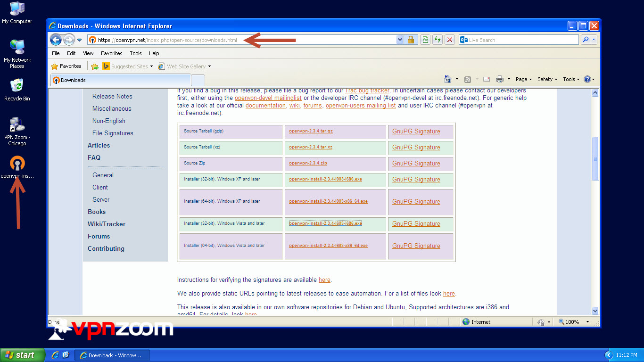Screen dimensions: 644x362
Task: Open the Page command bar menu
Action: 524,79
